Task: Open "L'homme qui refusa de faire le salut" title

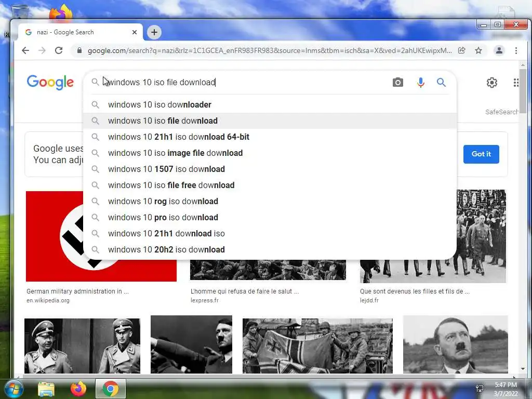Action: click(245, 291)
